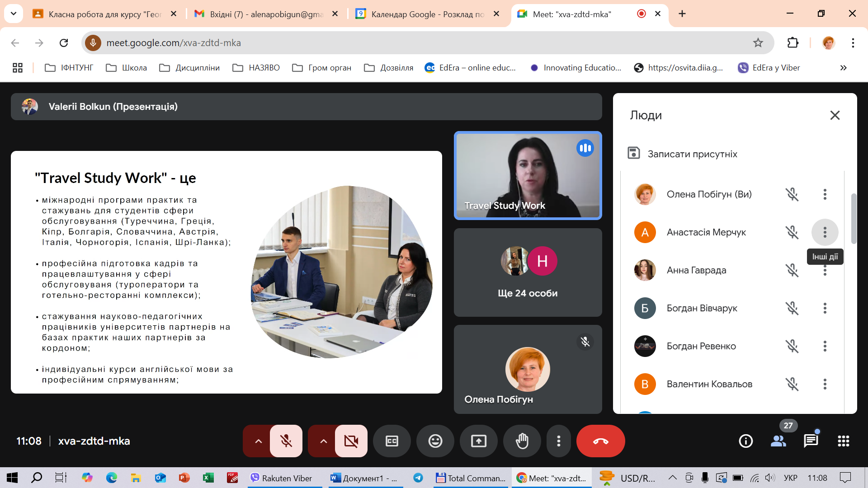Click the People participants icon
Image resolution: width=868 pixels, height=488 pixels.
[x=778, y=441]
